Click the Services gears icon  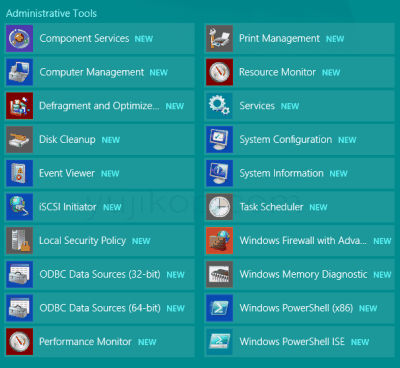tap(219, 106)
